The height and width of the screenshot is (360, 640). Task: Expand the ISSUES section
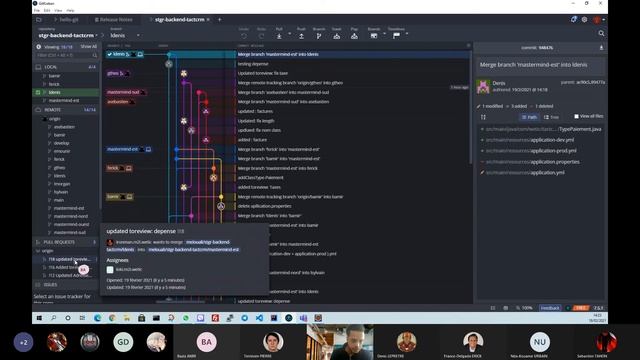[66, 285]
